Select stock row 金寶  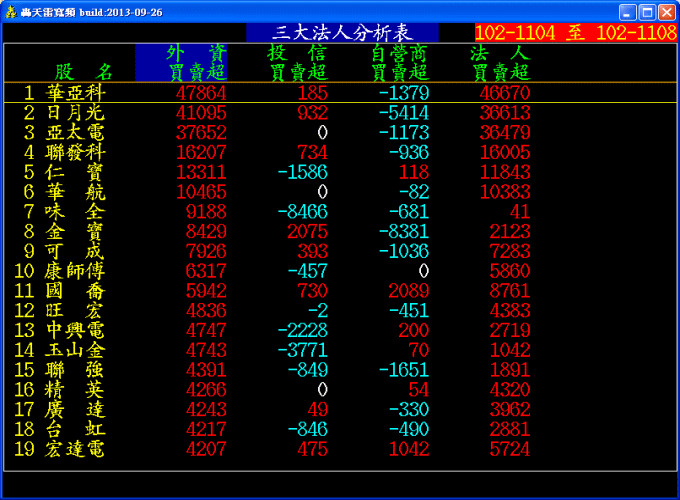(x=340, y=232)
